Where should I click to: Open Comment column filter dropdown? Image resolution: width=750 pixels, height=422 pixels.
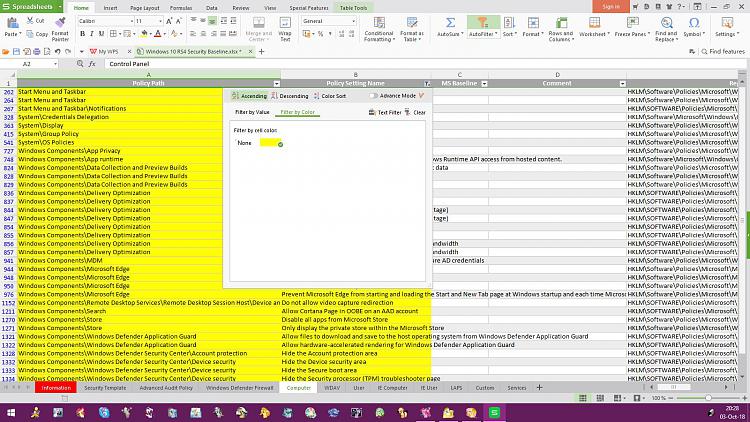point(622,83)
